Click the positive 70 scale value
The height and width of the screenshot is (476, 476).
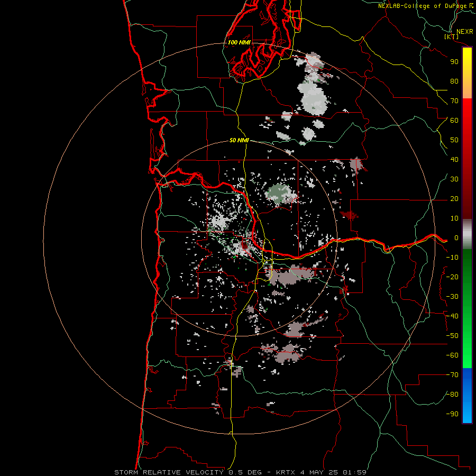point(454,101)
